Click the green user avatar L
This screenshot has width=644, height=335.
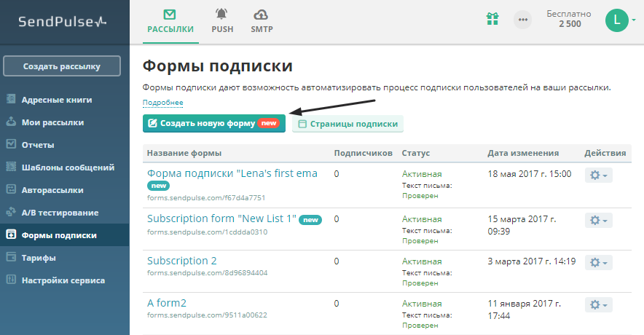tap(616, 20)
